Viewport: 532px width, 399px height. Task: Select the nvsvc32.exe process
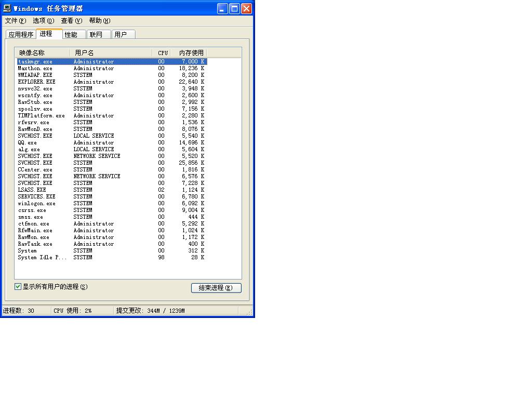[112, 88]
